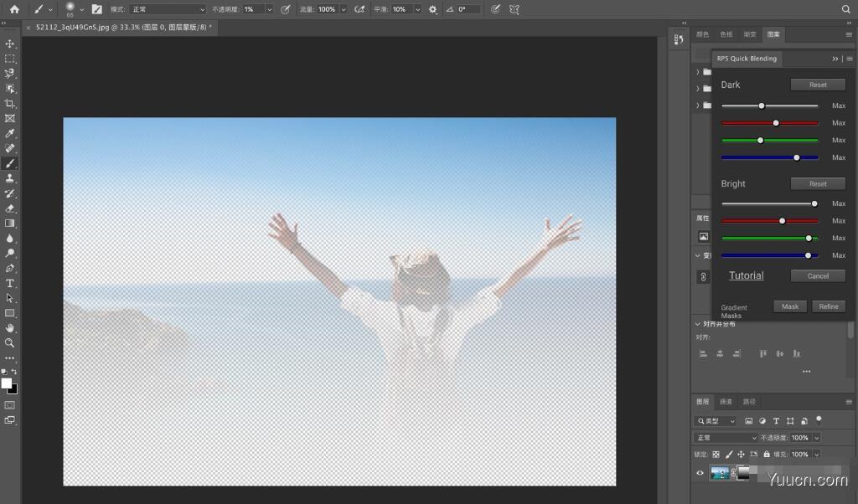
Task: Select the Move tool
Action: point(10,44)
